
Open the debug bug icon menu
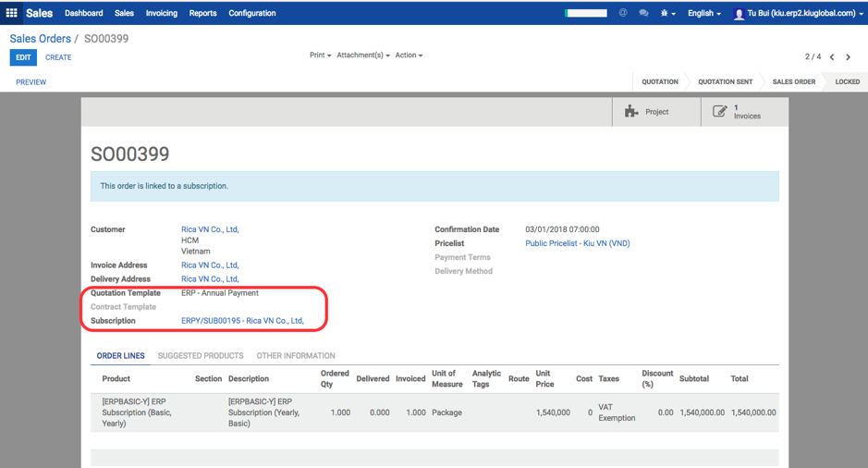(x=667, y=13)
